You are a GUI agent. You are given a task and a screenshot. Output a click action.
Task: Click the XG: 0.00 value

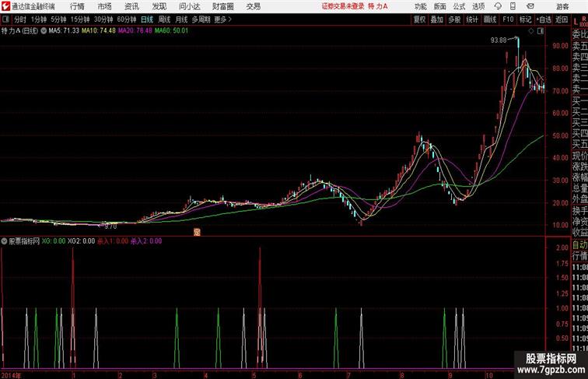(54, 241)
